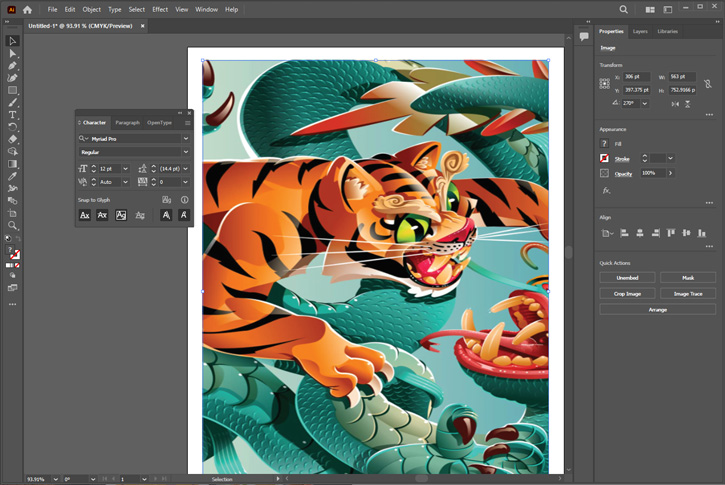Expand the Opacity 100% flyout arrow
The image size is (725, 485).
click(670, 173)
